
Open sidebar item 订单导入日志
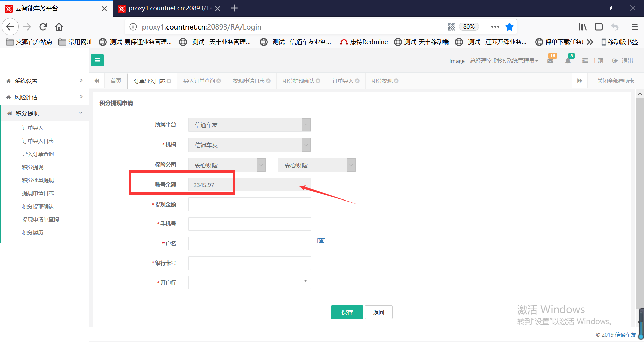(x=38, y=141)
